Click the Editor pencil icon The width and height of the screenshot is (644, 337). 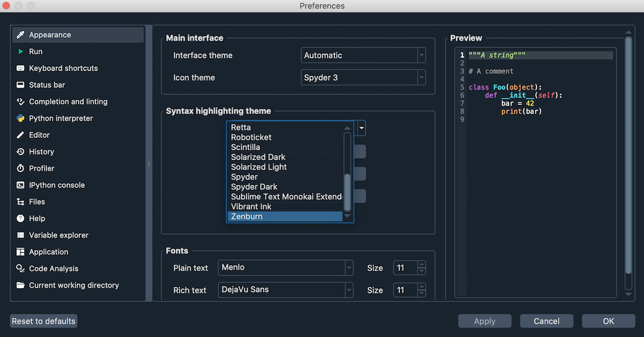pos(20,135)
